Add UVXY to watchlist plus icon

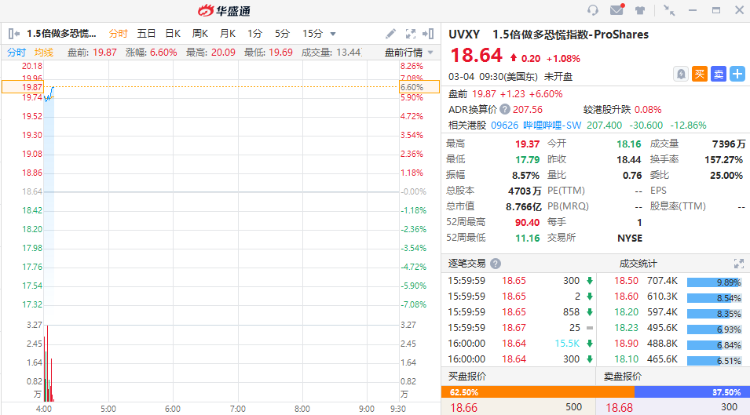click(x=737, y=74)
